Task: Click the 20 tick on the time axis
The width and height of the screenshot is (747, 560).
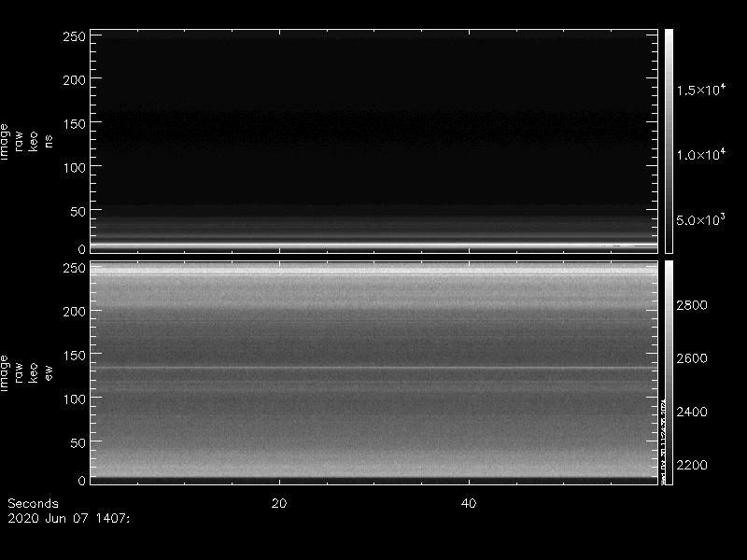Action: [278, 503]
